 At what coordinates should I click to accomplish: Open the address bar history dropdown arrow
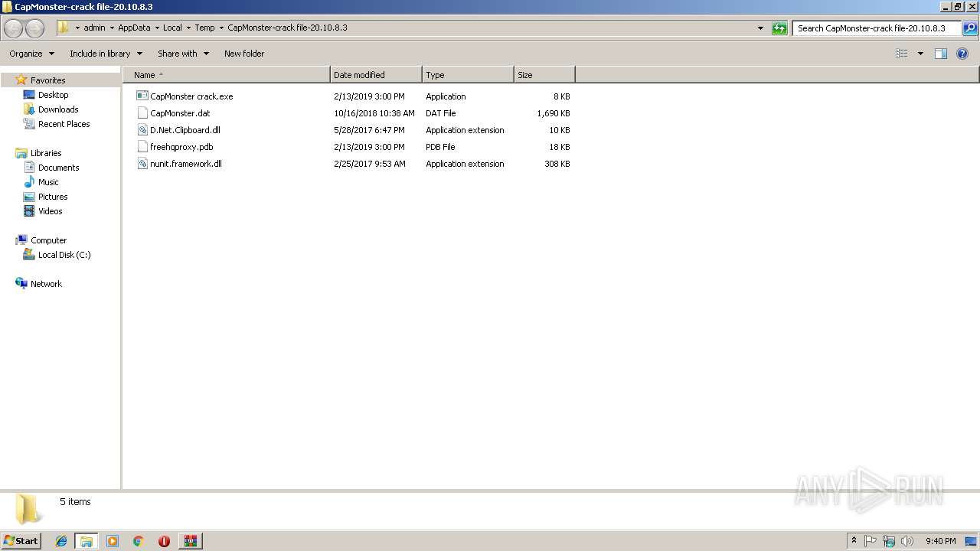pyautogui.click(x=760, y=28)
